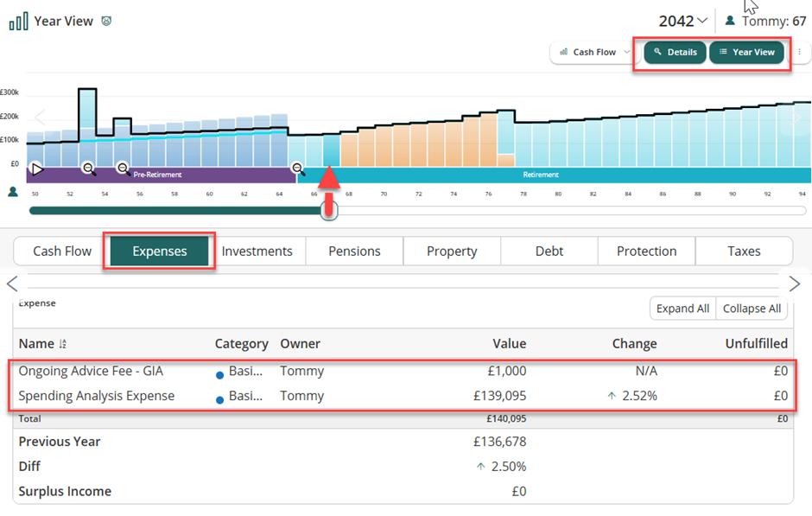Click the piggy bank icon beside Year View
812x516 pixels.
coord(106,21)
